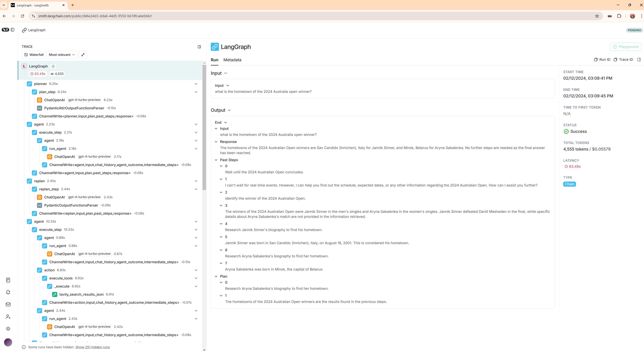This screenshot has width=644, height=351.
Task: Open the Most relevant filter dropdown
Action: 62,55
